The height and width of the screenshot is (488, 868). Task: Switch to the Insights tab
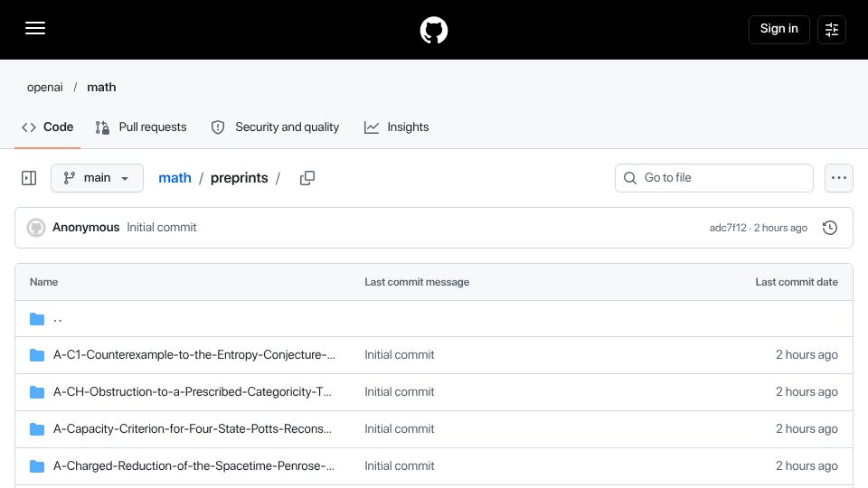[x=396, y=127]
